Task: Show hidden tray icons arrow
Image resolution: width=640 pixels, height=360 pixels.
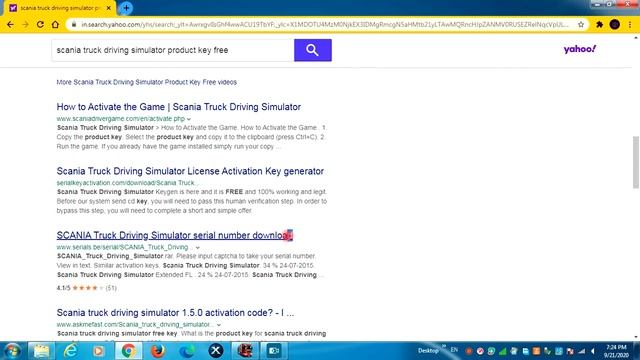Action: pos(593,351)
